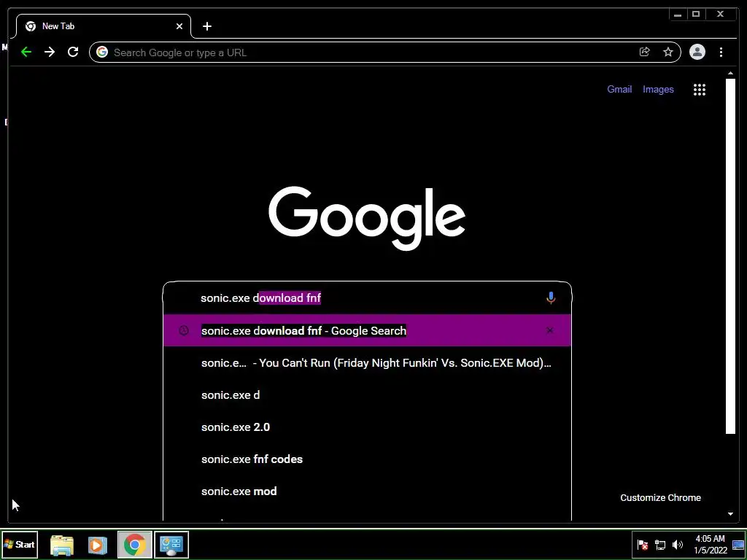This screenshot has width=747, height=560.
Task: Launch Windows Media Player from taskbar
Action: [97, 545]
